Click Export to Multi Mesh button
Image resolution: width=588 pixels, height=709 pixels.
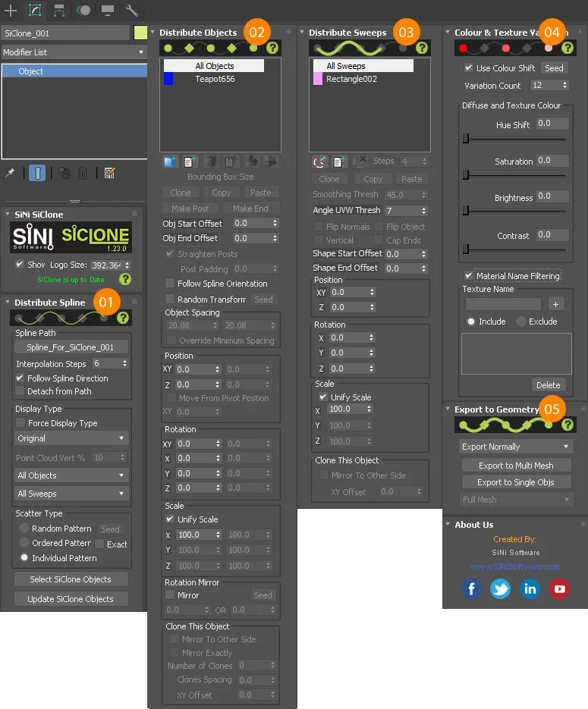516,466
